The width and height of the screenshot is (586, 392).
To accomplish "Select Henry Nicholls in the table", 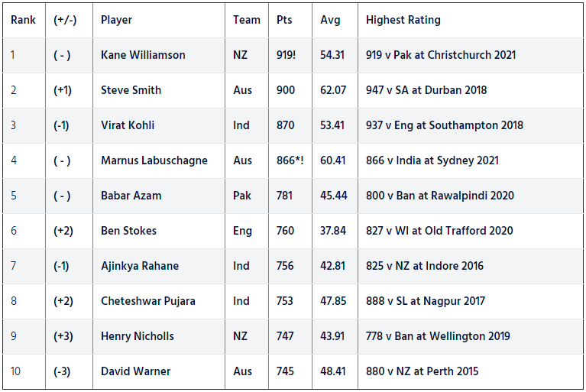I will click(138, 336).
